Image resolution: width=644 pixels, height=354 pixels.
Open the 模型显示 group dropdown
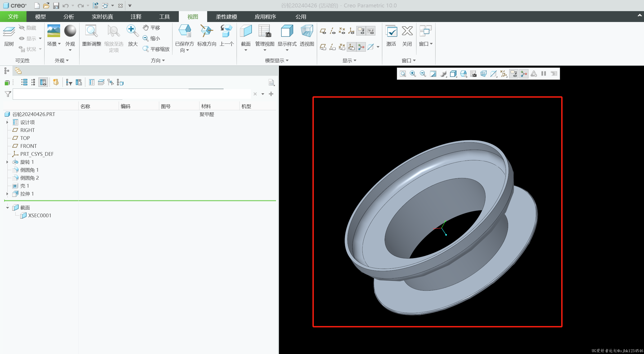pos(277,60)
